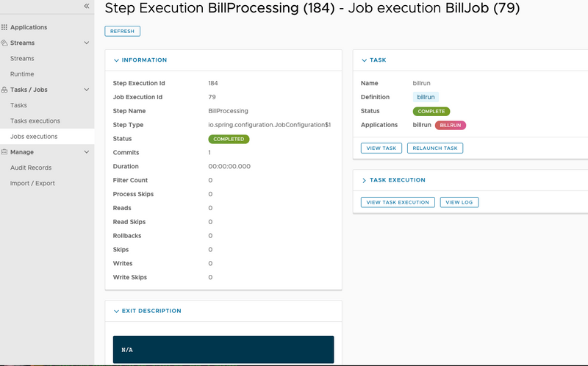
Task: Expand the Task Execution panel
Action: [x=364, y=180]
